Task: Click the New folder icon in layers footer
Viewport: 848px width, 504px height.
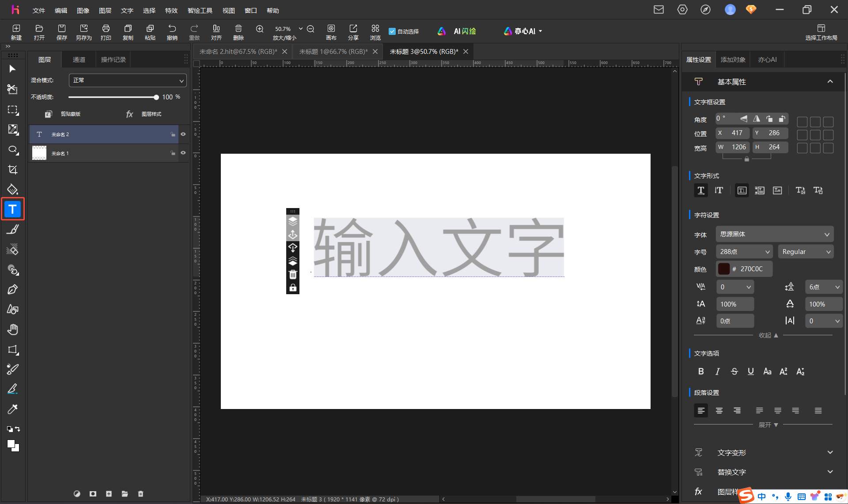Action: coord(125,494)
